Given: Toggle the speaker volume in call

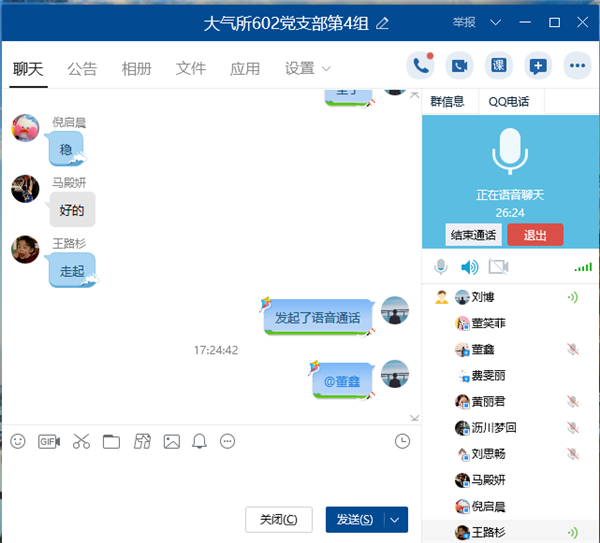Looking at the screenshot, I should point(469,267).
